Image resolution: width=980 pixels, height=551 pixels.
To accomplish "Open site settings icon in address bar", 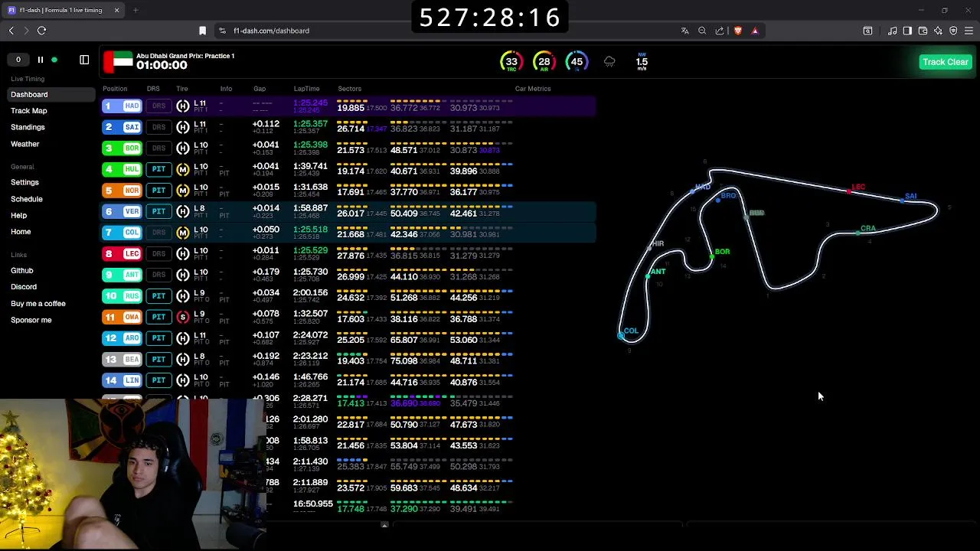I will [222, 31].
